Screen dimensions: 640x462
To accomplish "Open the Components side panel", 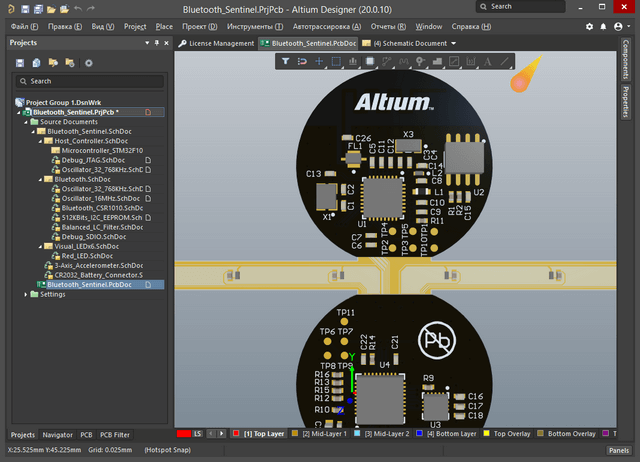I will pos(626,62).
